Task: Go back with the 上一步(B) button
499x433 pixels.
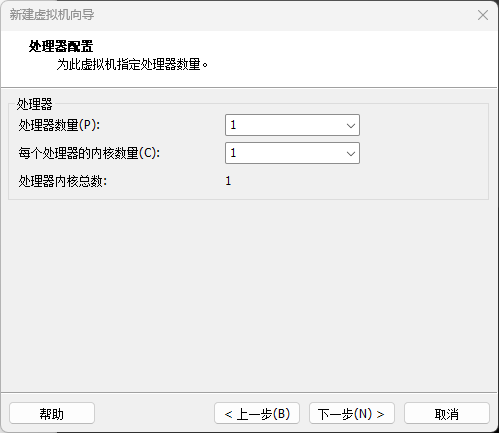Action: [x=257, y=414]
